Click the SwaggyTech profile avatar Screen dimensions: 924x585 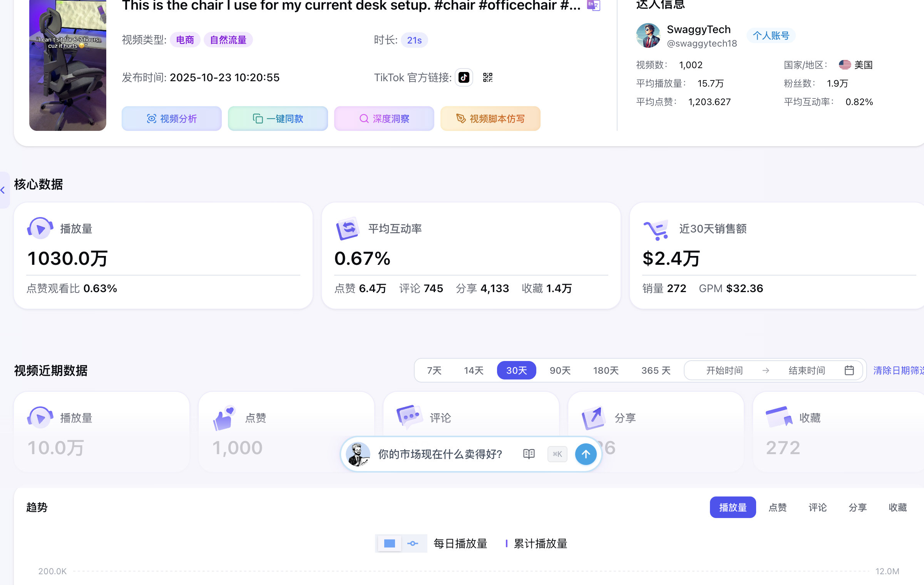coord(648,35)
